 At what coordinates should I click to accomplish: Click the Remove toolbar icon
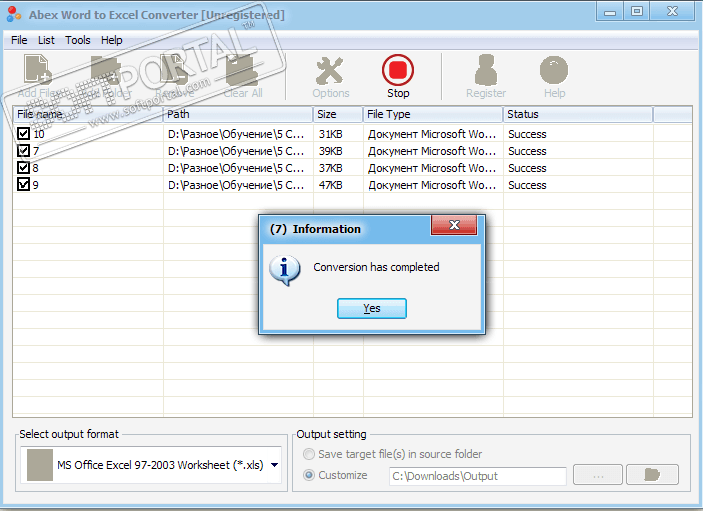point(174,69)
